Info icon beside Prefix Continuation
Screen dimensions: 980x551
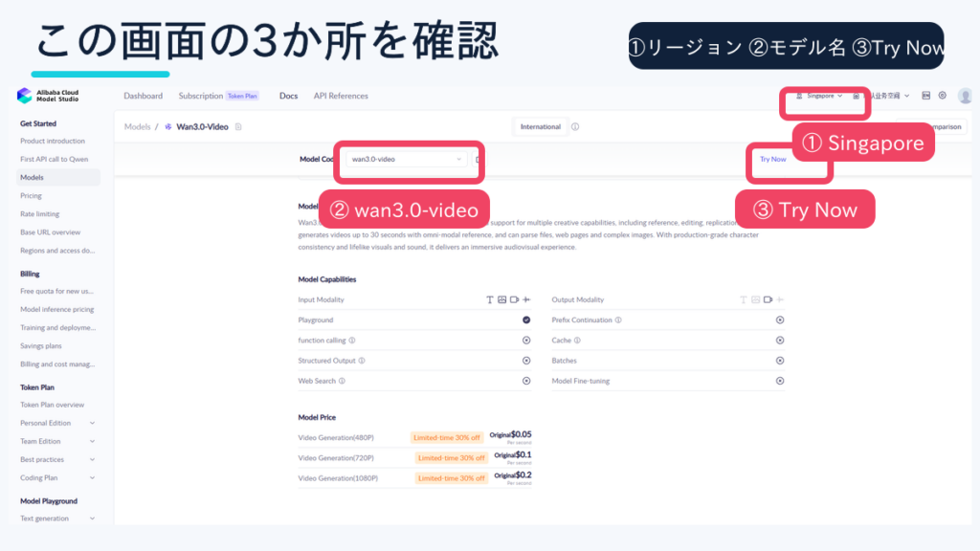point(618,320)
